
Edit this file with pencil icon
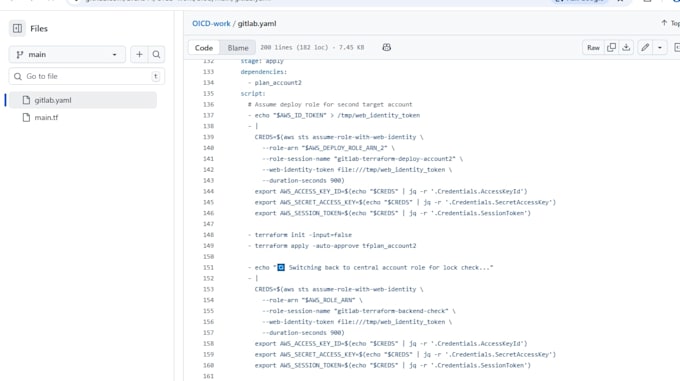coord(645,48)
